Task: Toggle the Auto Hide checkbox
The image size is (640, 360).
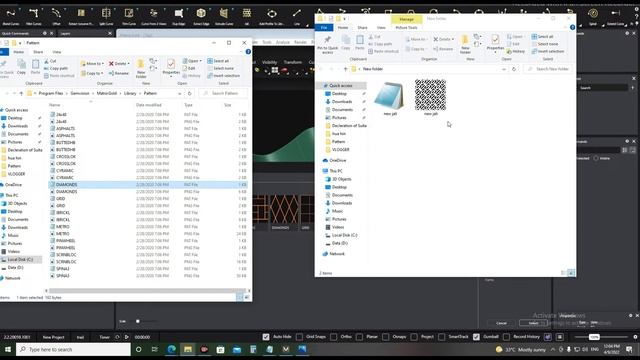Action: 266,337
